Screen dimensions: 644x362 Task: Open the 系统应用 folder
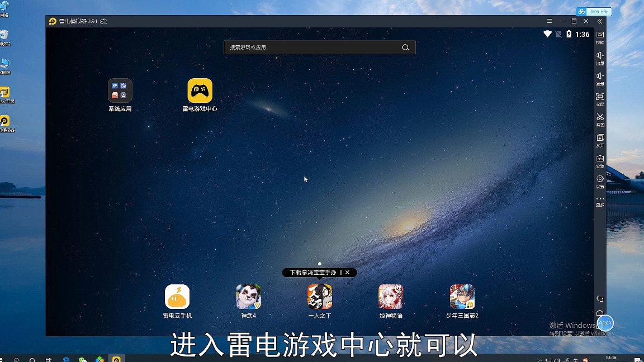(120, 91)
